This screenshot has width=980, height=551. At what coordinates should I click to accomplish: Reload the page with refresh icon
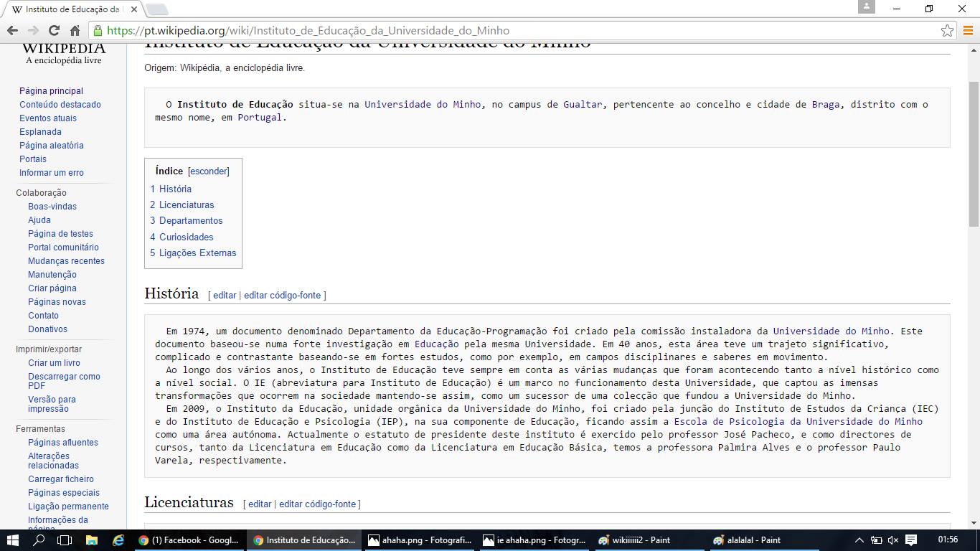point(54,31)
